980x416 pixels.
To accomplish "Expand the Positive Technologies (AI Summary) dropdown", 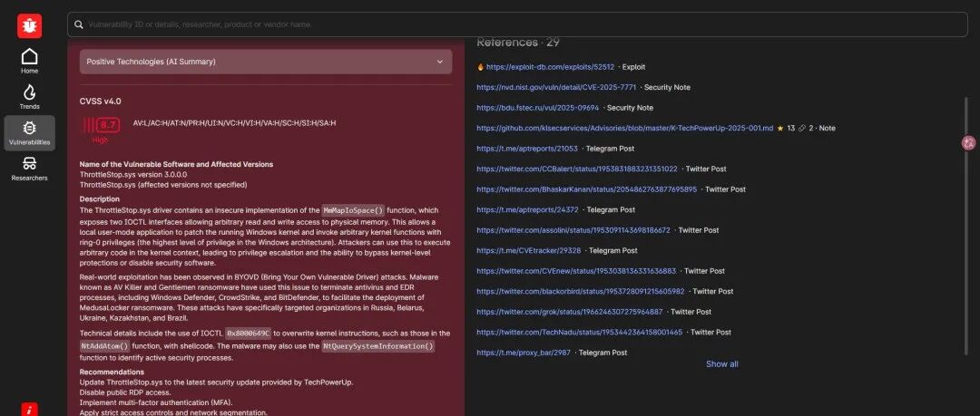I will [266, 62].
